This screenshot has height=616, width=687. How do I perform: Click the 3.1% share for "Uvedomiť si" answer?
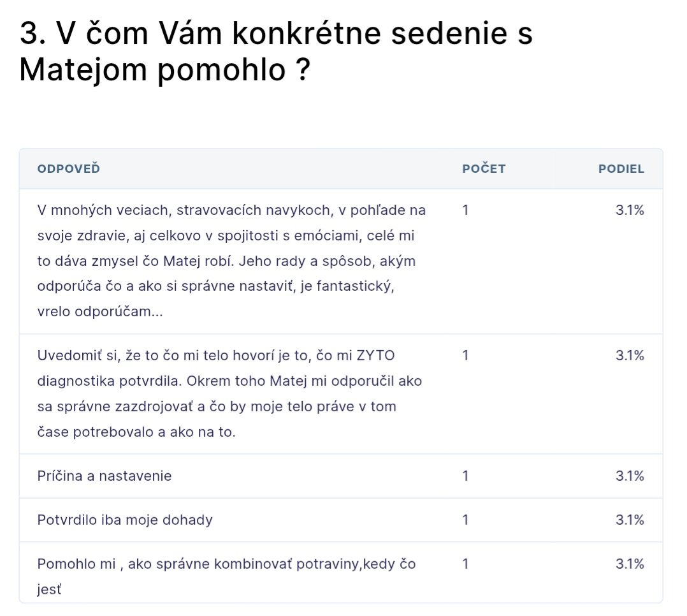[x=630, y=355]
